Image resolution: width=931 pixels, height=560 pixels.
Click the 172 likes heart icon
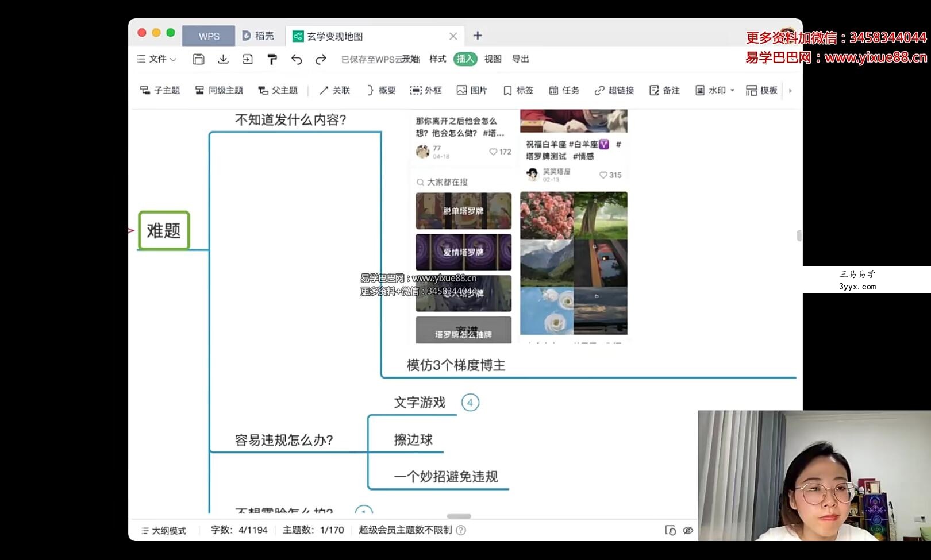tap(493, 152)
